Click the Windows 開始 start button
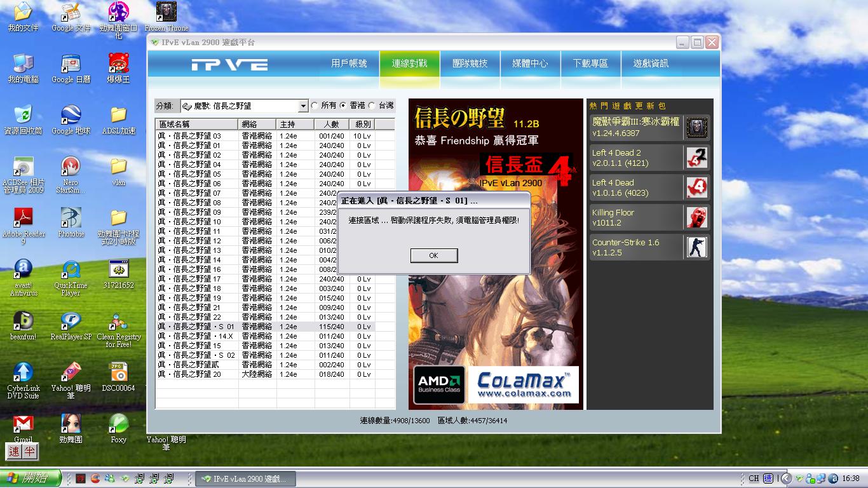Screen dimensions: 868x488 [x=31, y=478]
